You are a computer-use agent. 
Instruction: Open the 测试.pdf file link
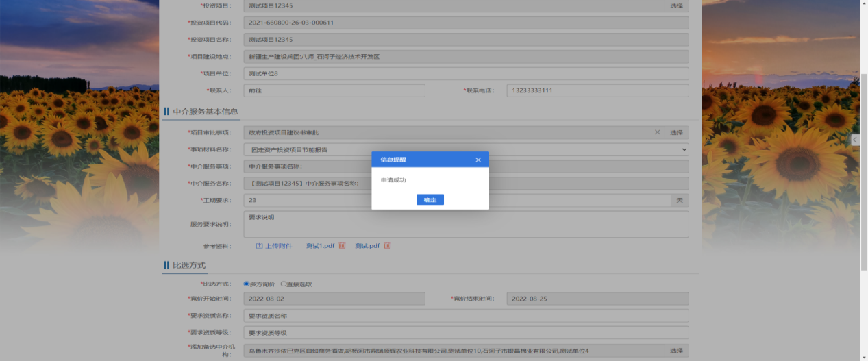click(367, 246)
